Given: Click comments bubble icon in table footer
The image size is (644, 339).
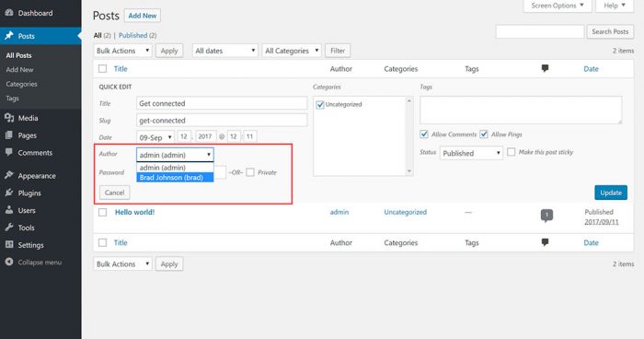Looking at the screenshot, I should point(545,242).
